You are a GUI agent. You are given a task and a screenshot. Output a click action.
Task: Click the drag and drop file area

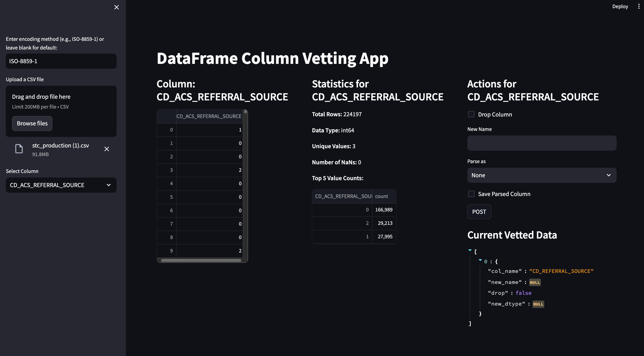[x=61, y=111]
